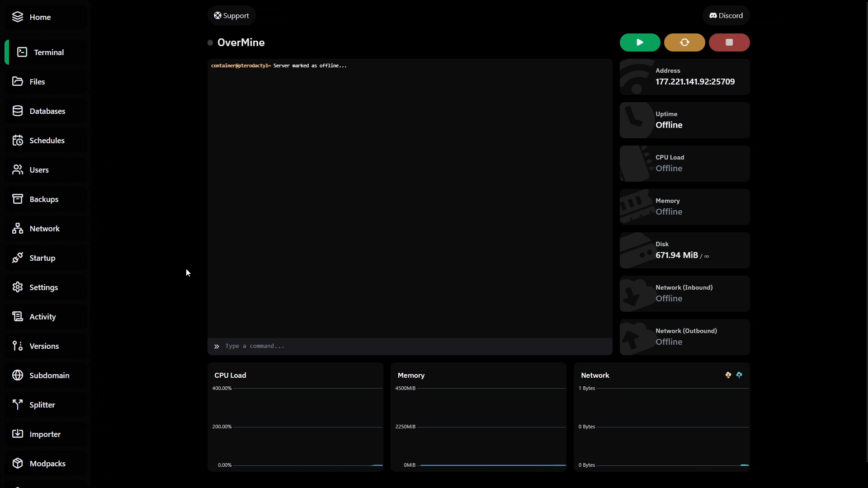The width and height of the screenshot is (868, 488).
Task: Stop the server with the red stop button
Action: pyautogui.click(x=729, y=42)
